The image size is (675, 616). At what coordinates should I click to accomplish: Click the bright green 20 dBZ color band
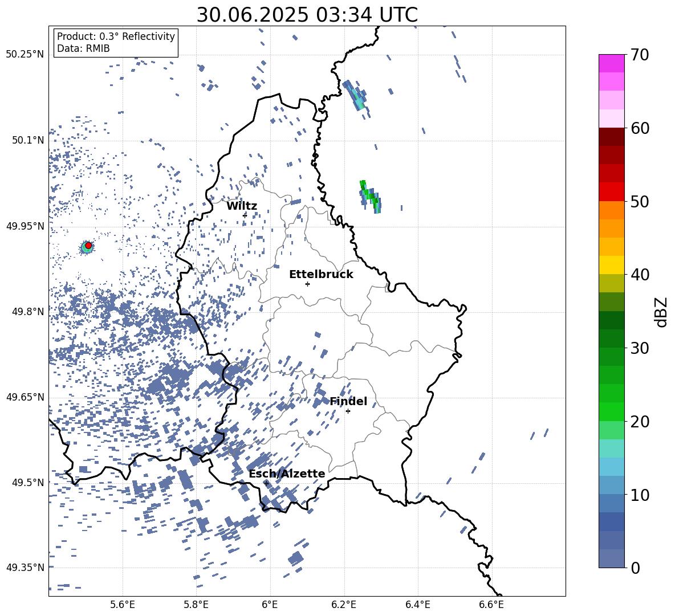611,411
